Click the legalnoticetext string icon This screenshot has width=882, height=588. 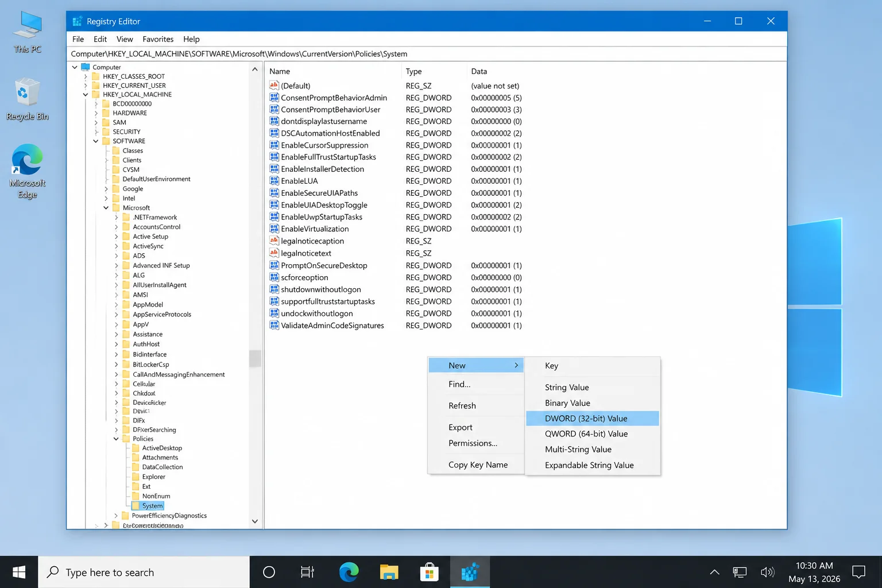coord(274,253)
